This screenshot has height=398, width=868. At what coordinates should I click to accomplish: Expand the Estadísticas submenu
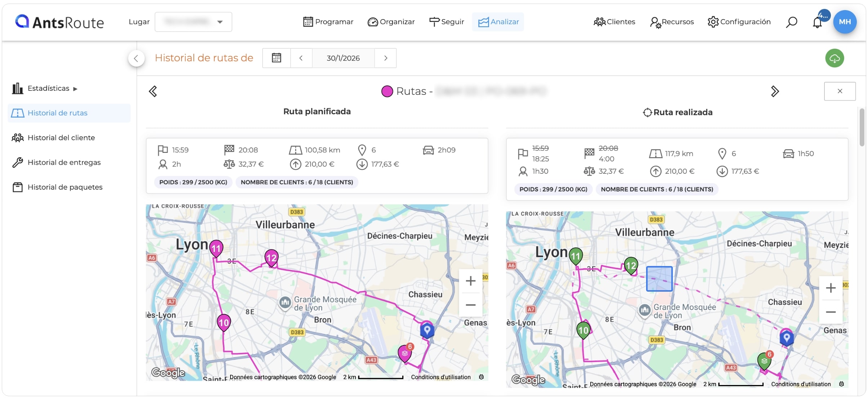(45, 88)
